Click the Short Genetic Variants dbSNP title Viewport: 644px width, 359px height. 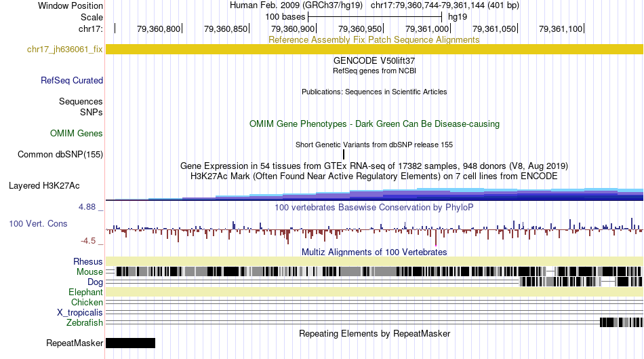tap(374, 145)
